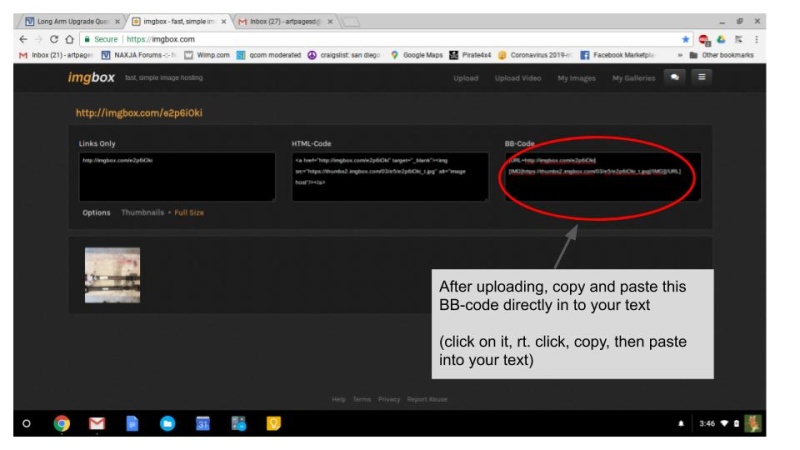Open the Google Maps bookmark
The width and height of the screenshot is (800, 450).
coord(417,55)
